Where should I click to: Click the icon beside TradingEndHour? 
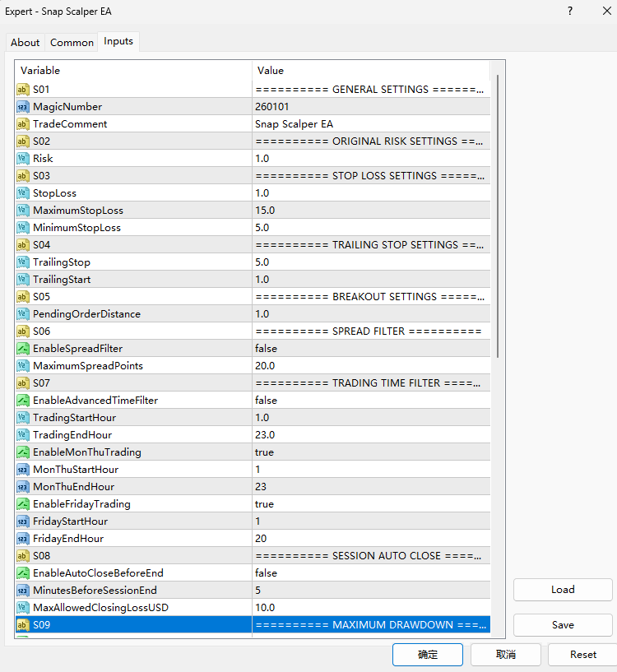tap(23, 435)
